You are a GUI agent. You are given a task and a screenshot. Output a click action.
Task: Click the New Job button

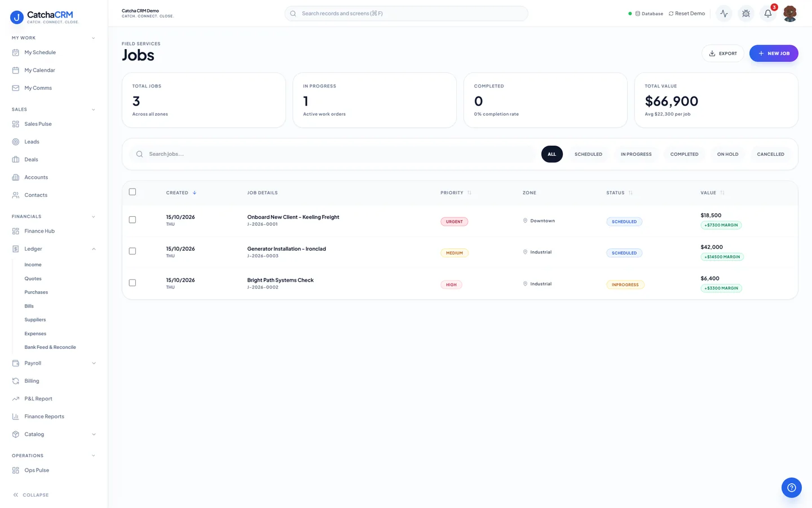point(774,54)
